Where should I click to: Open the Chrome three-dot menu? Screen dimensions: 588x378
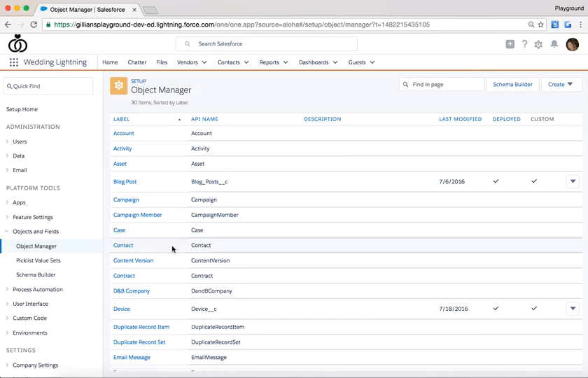tap(581, 24)
